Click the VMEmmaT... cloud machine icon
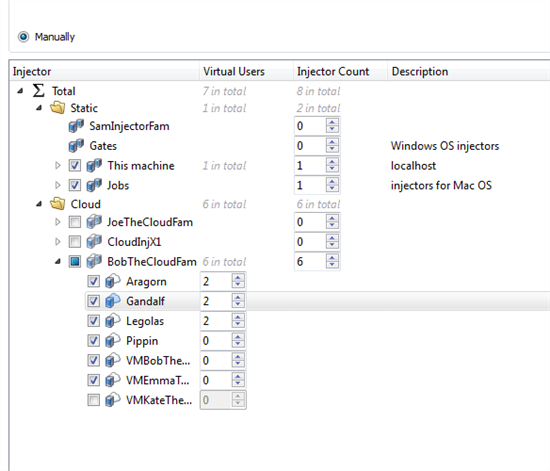 113,380
